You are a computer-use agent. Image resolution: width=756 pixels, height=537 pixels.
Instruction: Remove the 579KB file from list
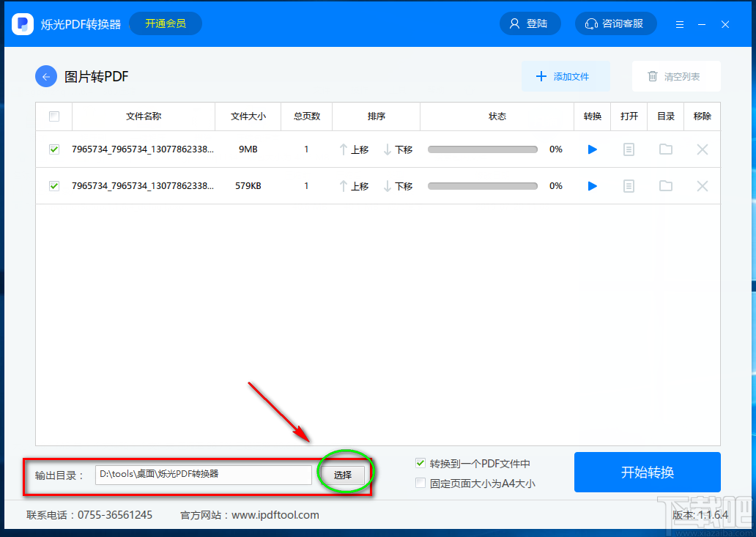tap(703, 186)
